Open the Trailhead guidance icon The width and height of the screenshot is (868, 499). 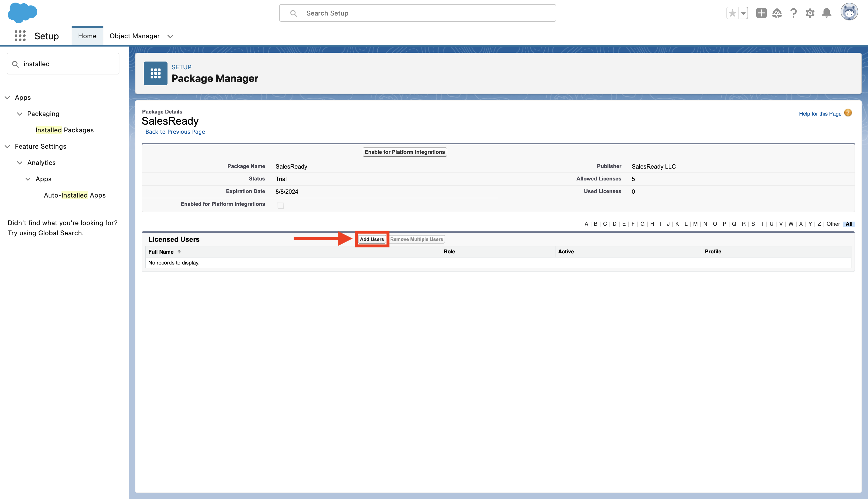(777, 13)
